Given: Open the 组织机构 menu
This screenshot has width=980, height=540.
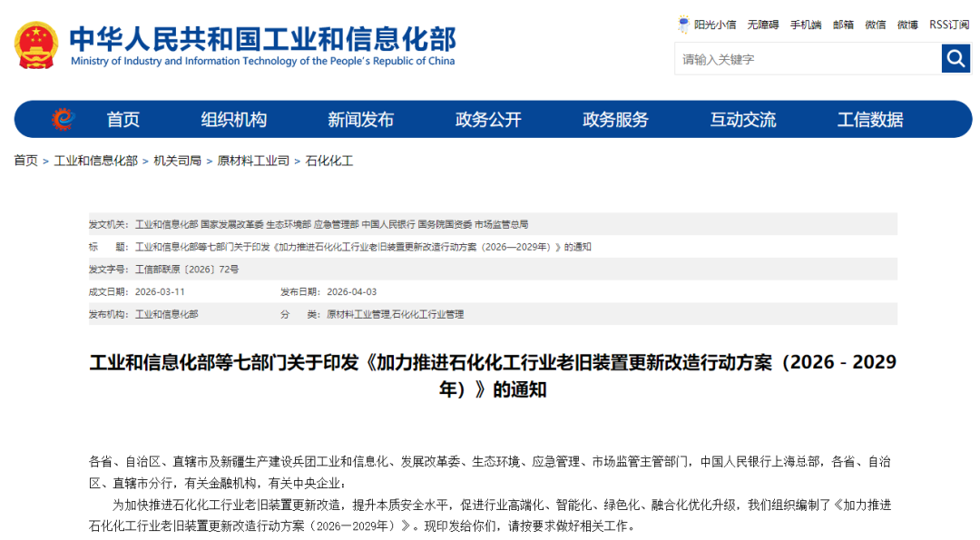Looking at the screenshot, I should click(234, 120).
